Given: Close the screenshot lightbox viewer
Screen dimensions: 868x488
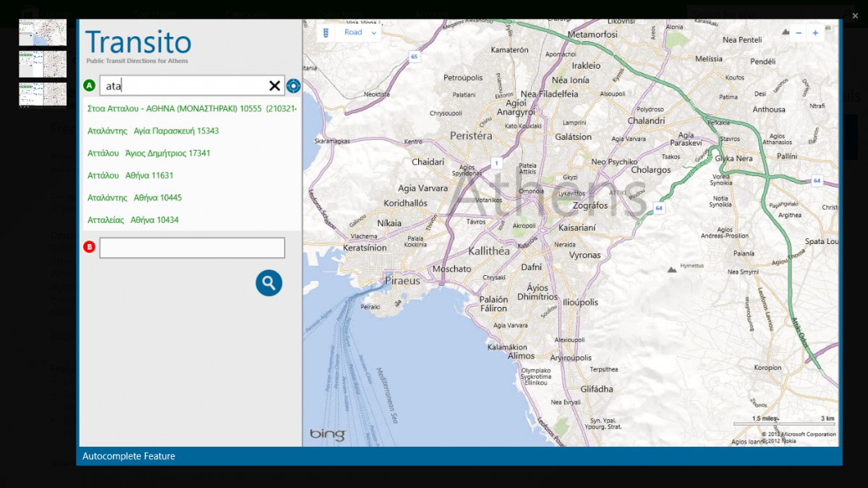Looking at the screenshot, I should 856,15.
